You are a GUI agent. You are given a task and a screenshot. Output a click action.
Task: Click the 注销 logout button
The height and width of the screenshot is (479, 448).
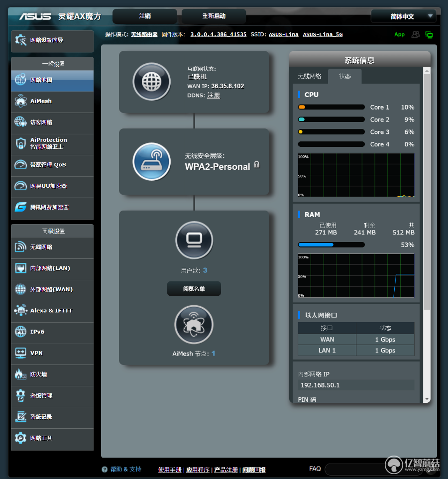pos(145,16)
